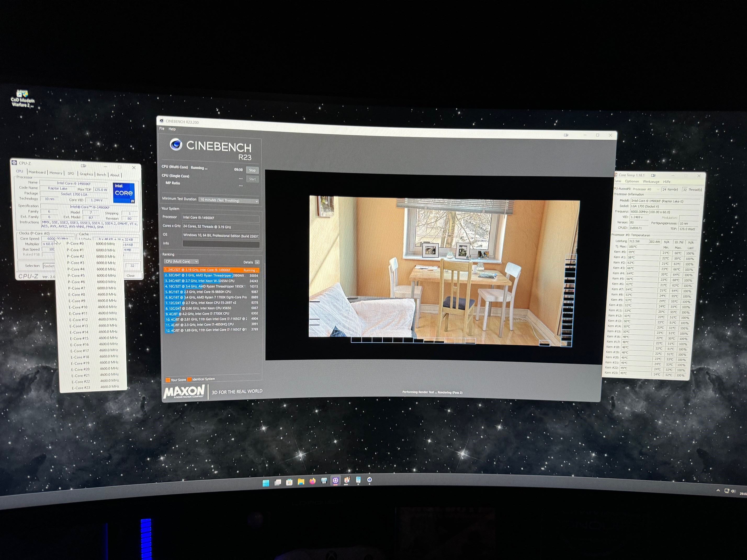Click the Leistung 313.5W value

tap(638, 241)
